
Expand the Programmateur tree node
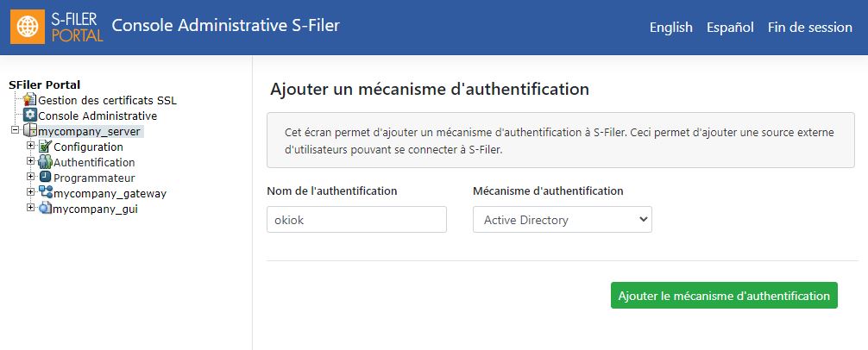coord(30,177)
